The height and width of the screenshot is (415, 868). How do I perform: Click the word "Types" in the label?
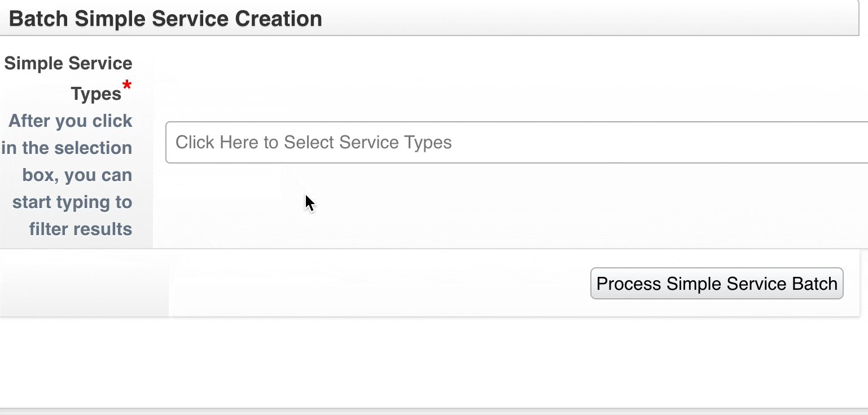[96, 94]
